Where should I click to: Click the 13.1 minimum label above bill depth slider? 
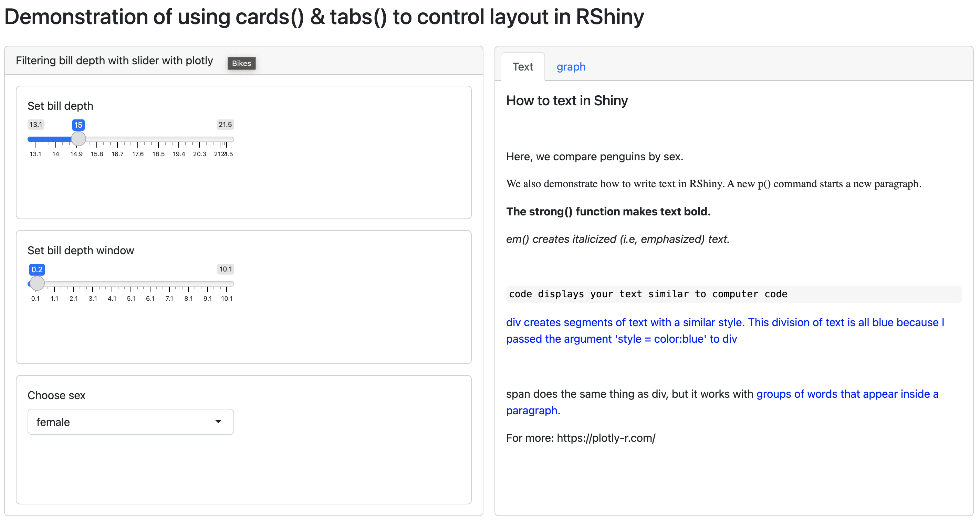[x=36, y=124]
